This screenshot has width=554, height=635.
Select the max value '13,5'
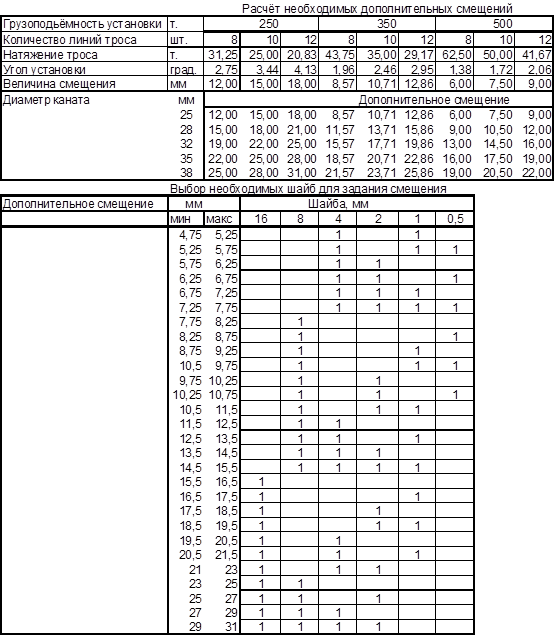coord(226,438)
